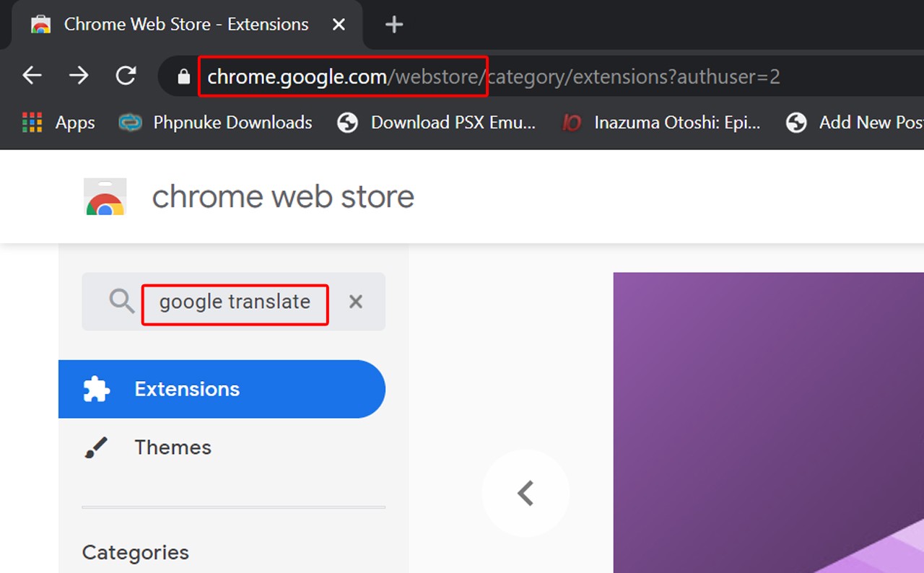This screenshot has width=924, height=573.
Task: Click the Chrome Web Store logo icon
Action: 105,196
